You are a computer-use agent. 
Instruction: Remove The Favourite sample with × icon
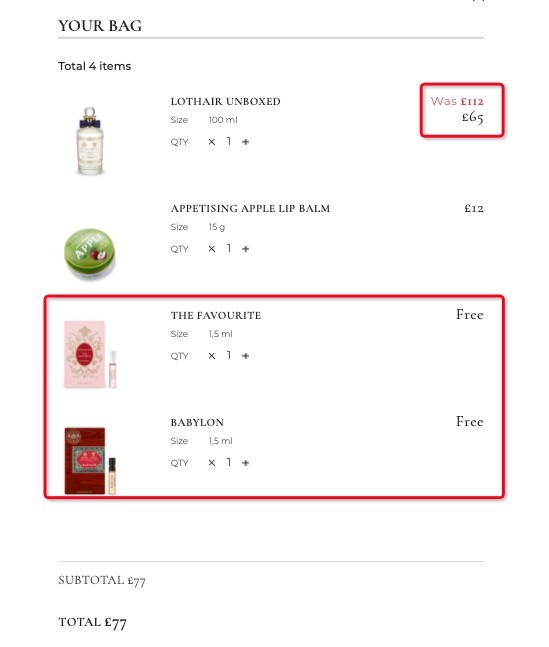pos(212,356)
